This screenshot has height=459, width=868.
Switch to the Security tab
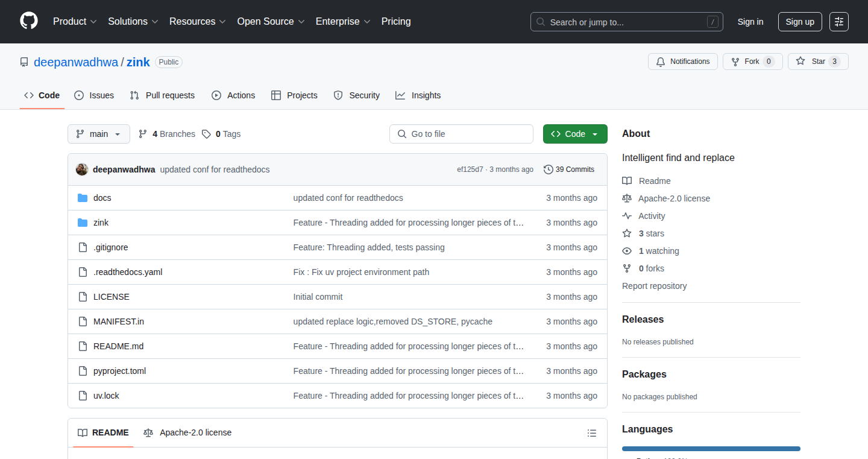click(357, 95)
